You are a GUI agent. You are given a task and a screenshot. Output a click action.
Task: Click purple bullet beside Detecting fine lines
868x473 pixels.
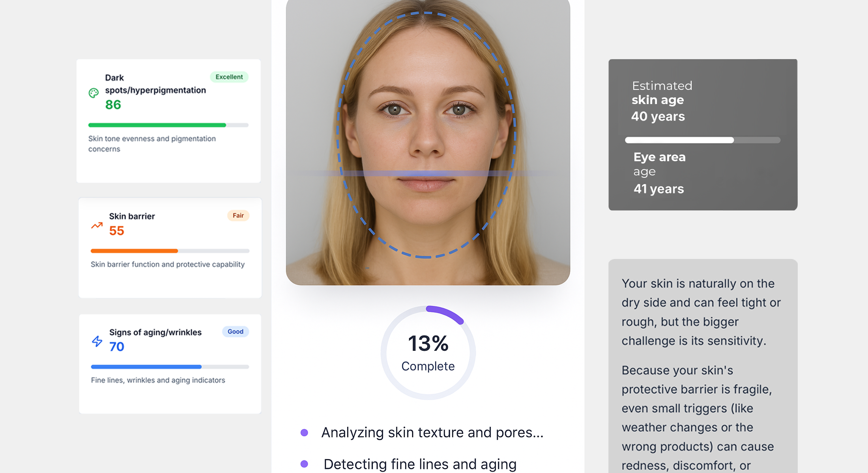(x=304, y=464)
